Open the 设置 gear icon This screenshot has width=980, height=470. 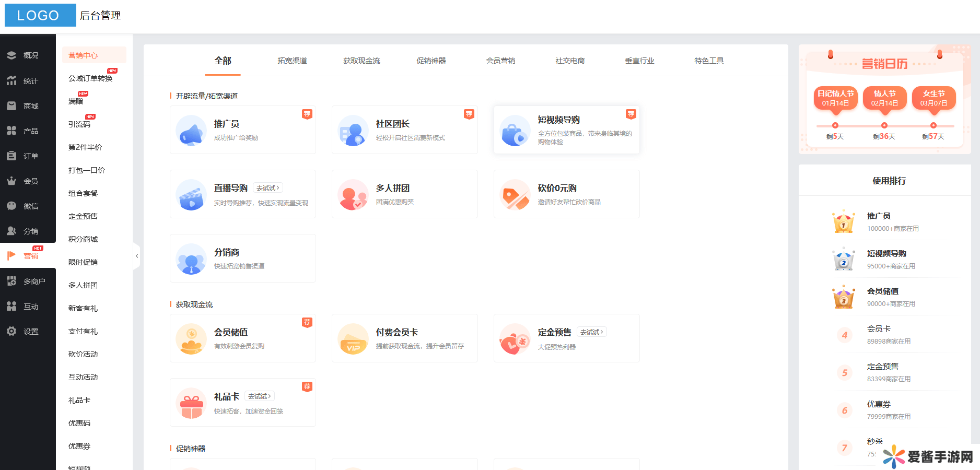point(11,331)
